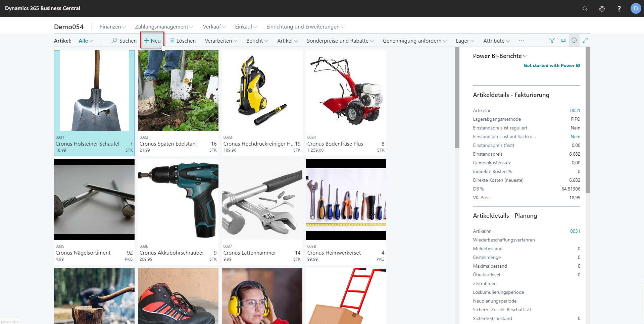Select the red hand truck tile image
Screen dimensions: 644x324
coord(346,296)
